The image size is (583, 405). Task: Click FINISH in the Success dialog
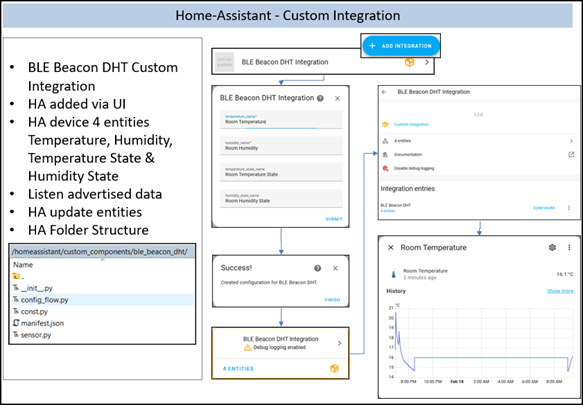[332, 300]
